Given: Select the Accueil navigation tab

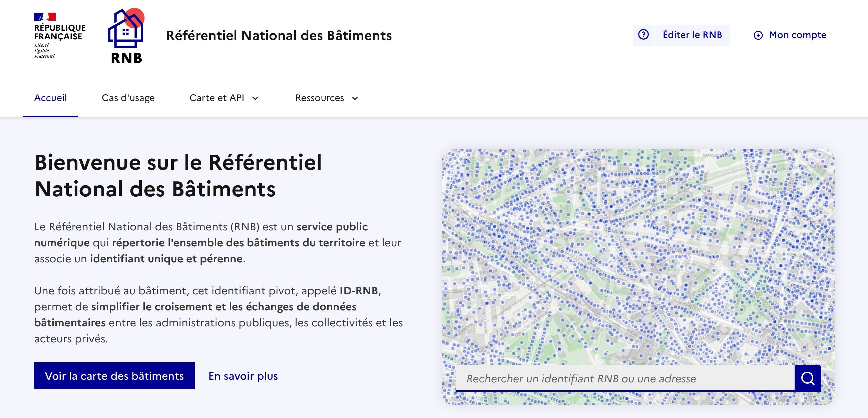Looking at the screenshot, I should point(51,98).
